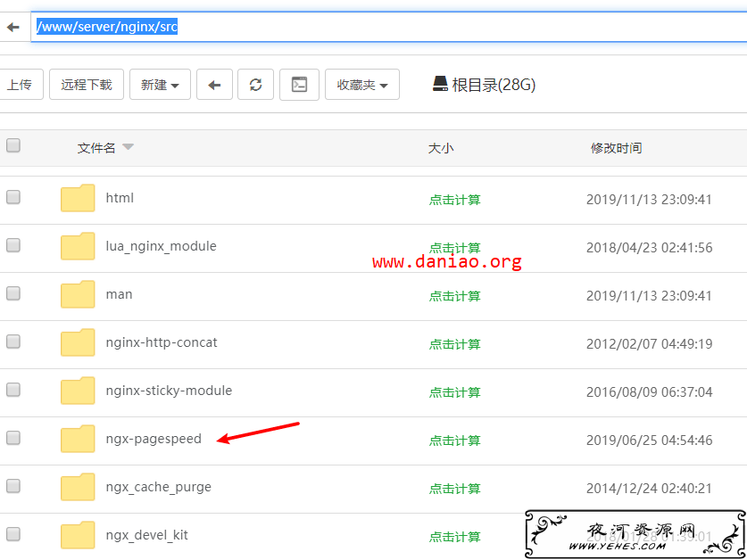
Task: Check the man folder checkbox
Action: coord(13,293)
